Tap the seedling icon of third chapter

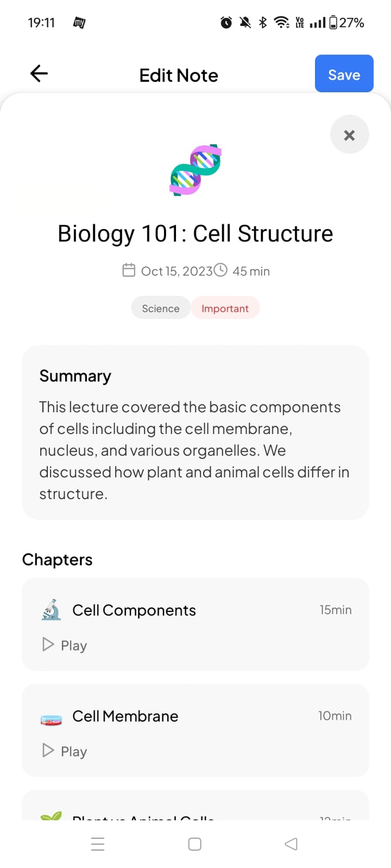(51, 815)
